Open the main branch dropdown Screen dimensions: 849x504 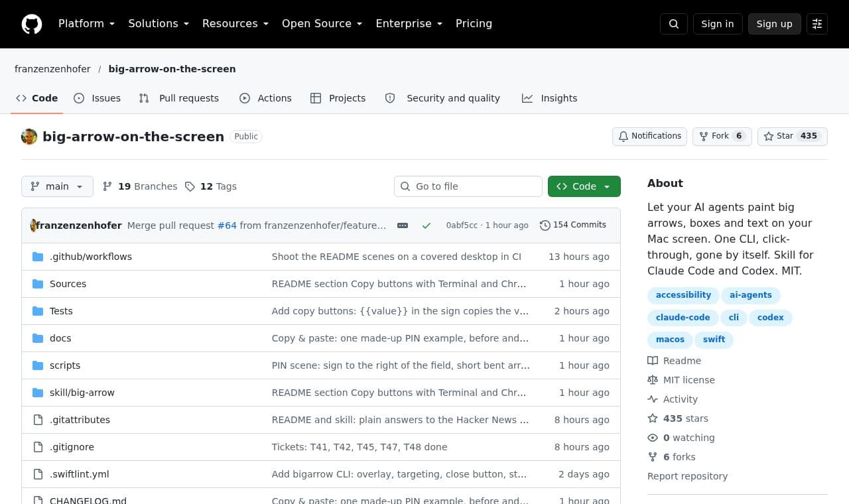tap(57, 186)
